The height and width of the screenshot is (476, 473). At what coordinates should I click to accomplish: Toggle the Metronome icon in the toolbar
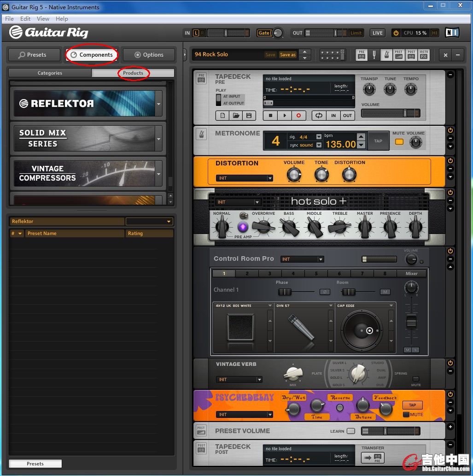(386, 55)
